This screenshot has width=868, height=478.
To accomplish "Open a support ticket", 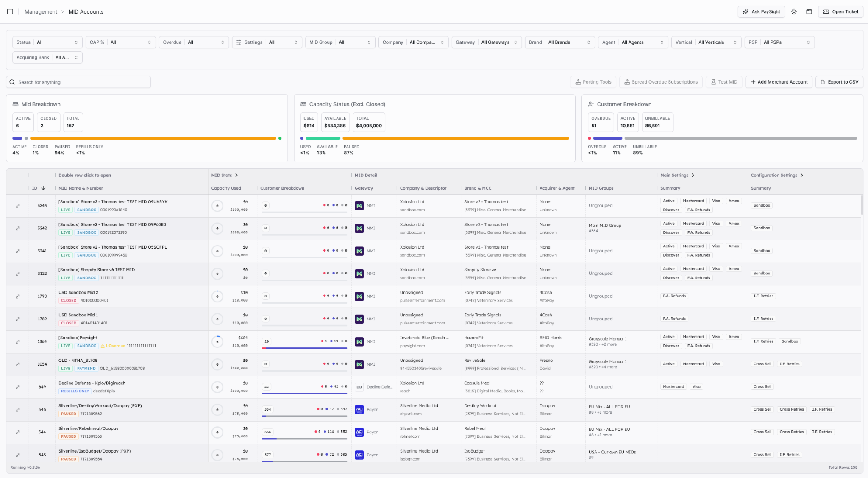I will pos(840,11).
